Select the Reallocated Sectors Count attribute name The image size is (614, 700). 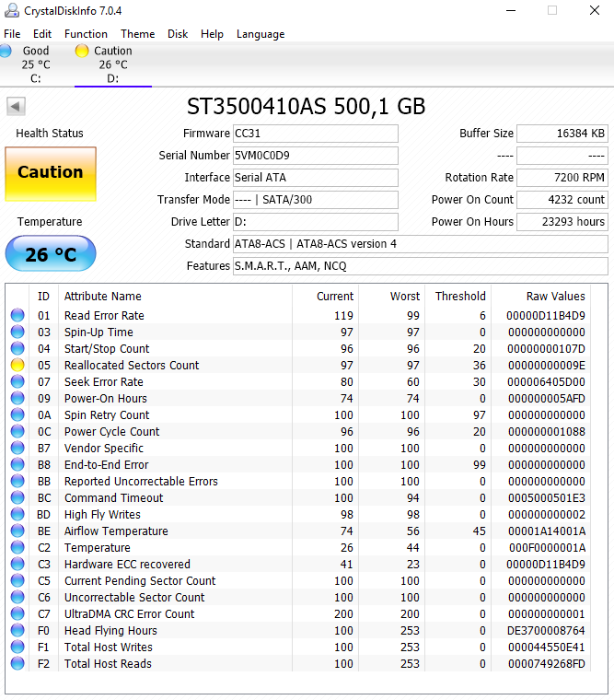point(132,365)
